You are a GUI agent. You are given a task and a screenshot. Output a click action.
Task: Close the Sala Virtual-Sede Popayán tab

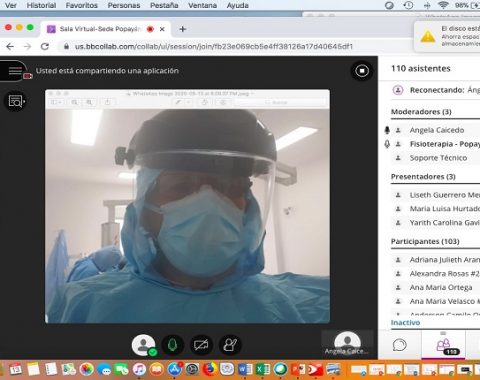[x=162, y=29]
